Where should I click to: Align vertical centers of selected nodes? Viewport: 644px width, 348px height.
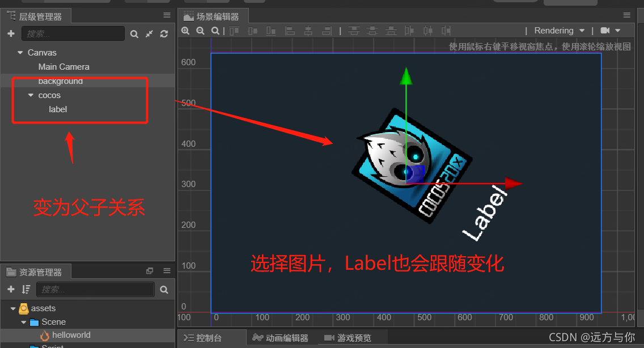[x=253, y=31]
